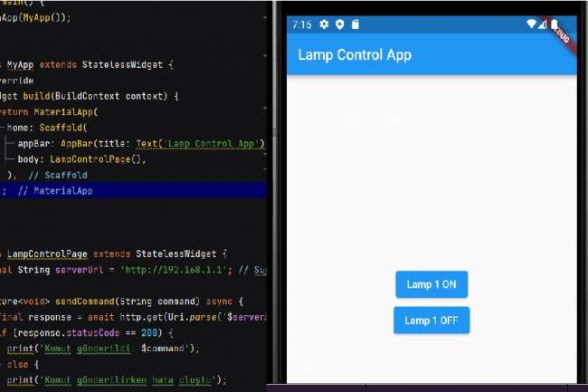Click the settings gear icon in status bar
Screen dimensions: 588x392
324,24
